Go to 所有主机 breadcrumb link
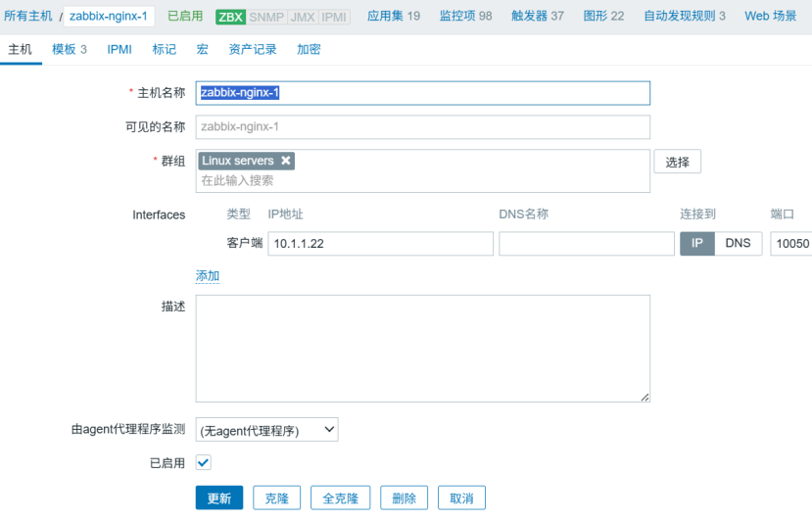This screenshot has width=812, height=522. [28, 16]
